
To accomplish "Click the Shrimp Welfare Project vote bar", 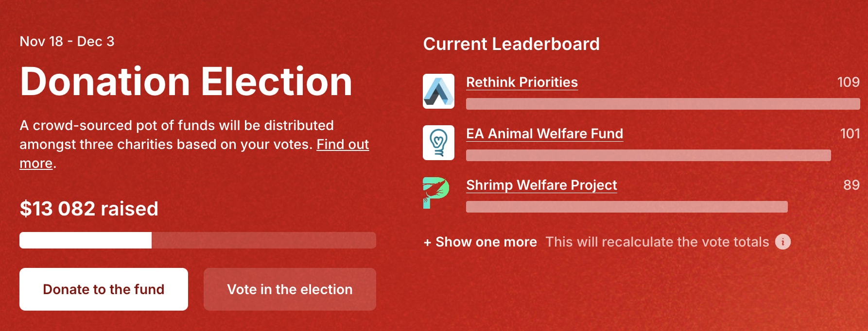I will click(627, 207).
